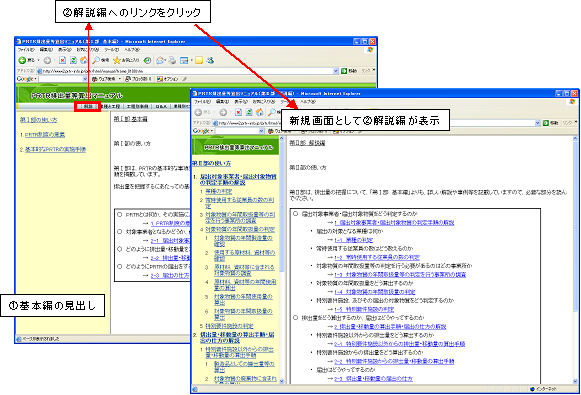Click '2-3 排出量・移動量の届出の仕方' content link
The height and width of the screenshot is (395, 581).
373,378
